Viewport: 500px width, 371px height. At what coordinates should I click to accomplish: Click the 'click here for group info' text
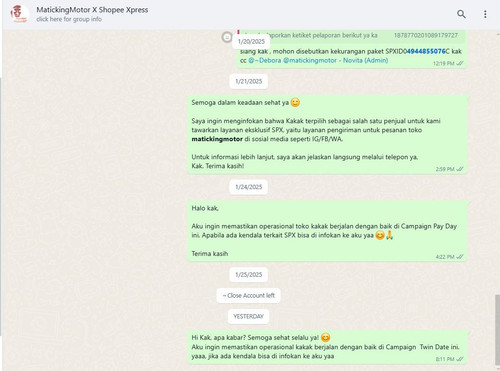tap(69, 19)
